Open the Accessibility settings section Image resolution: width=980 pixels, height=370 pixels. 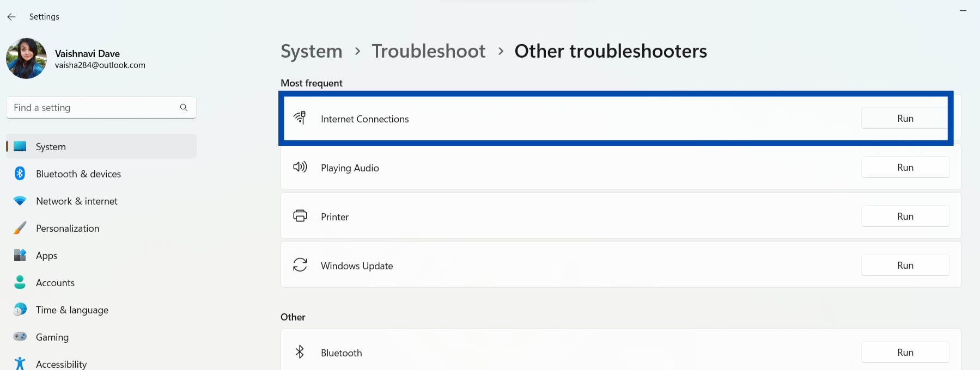pyautogui.click(x=61, y=364)
